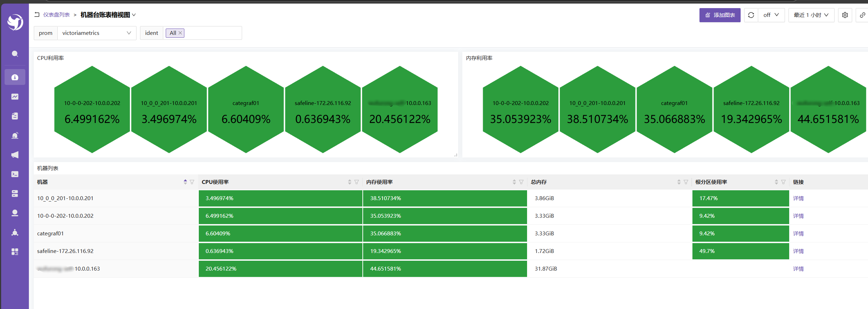Open the alarm siren icon in the sidebar

[15, 135]
